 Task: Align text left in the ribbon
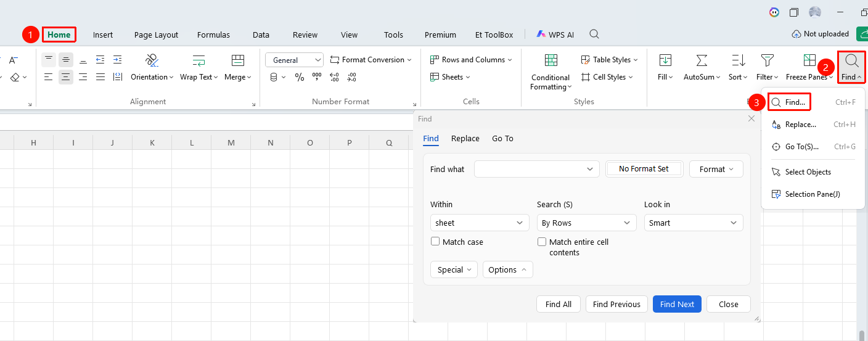49,77
